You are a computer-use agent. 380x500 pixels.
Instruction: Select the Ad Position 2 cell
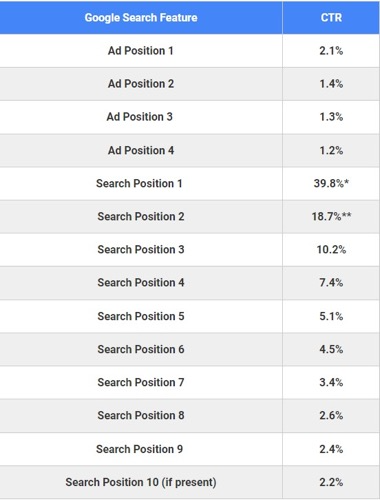click(141, 84)
